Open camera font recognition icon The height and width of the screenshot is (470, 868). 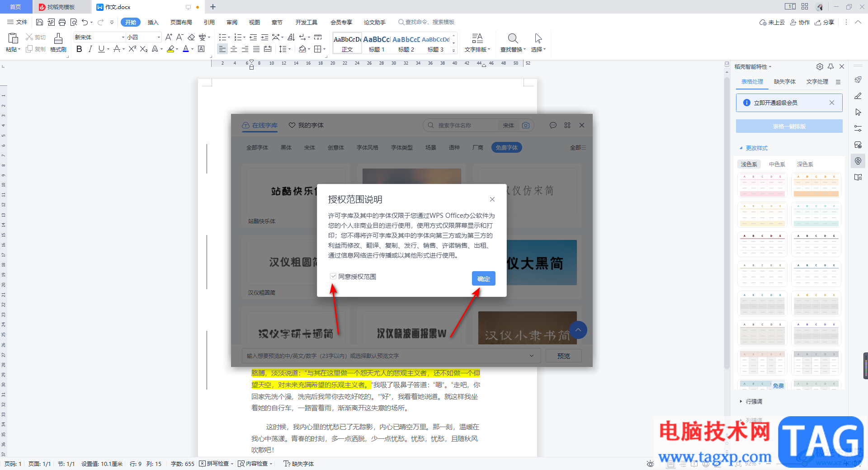point(526,125)
